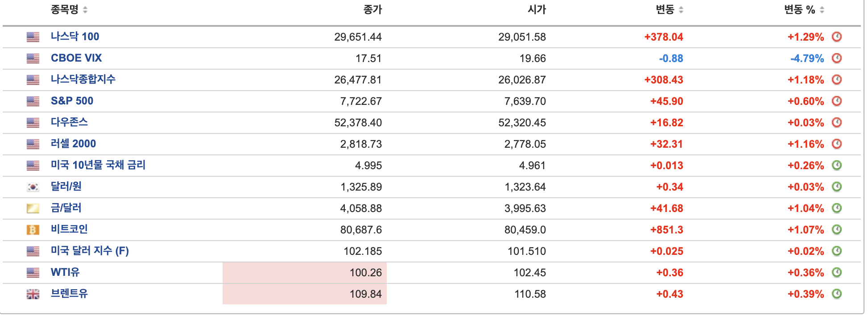This screenshot has width=868, height=316.
Task: Click the South Korean flag beside 달러/원
Action: click(33, 187)
